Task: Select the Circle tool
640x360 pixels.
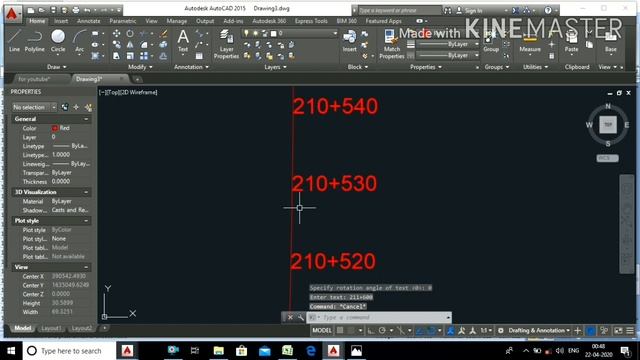Action: click(x=58, y=41)
